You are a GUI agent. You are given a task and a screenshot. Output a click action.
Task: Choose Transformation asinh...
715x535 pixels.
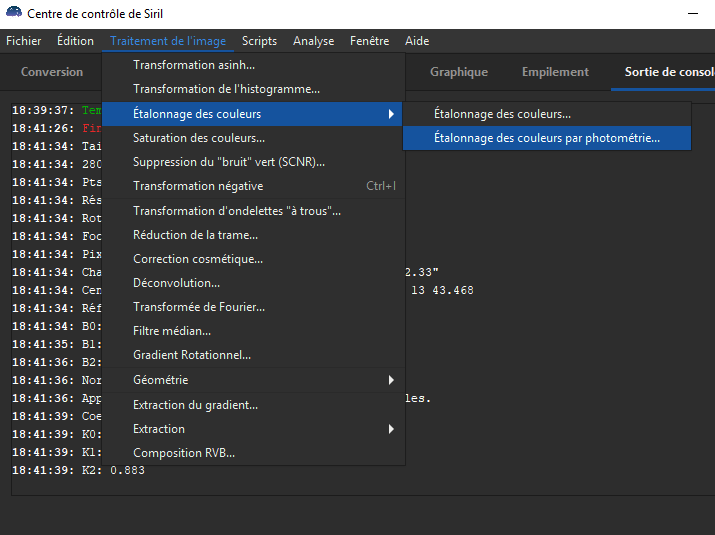[254, 65]
